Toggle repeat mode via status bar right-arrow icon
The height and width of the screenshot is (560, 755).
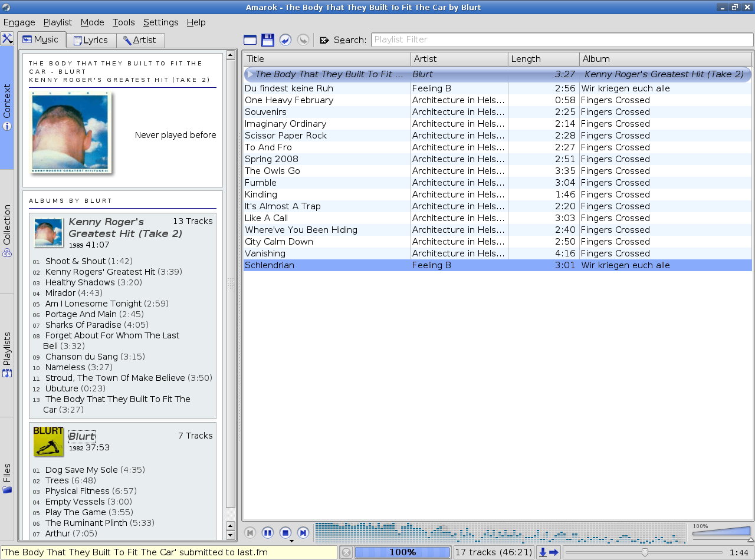tap(554, 552)
